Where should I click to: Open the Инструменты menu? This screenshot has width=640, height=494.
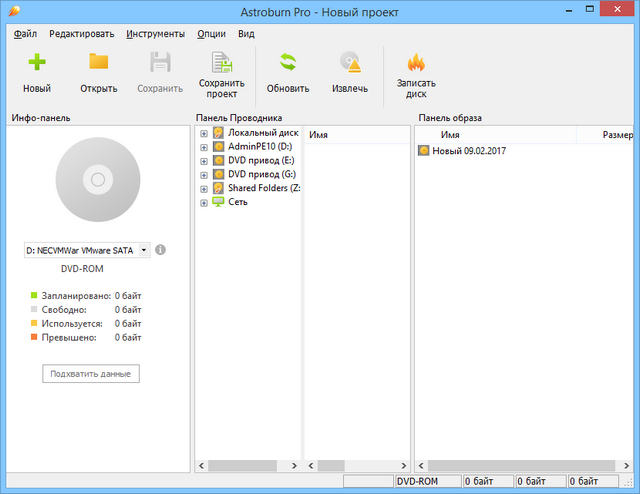tap(153, 33)
